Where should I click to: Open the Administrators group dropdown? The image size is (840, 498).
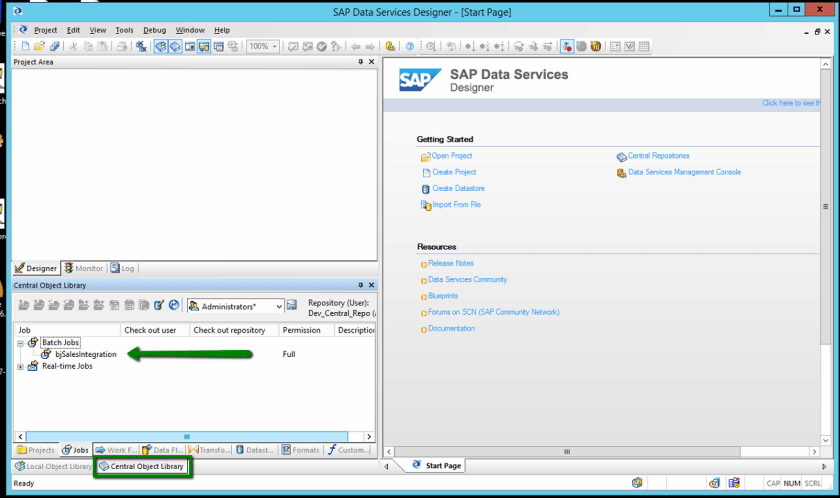277,307
